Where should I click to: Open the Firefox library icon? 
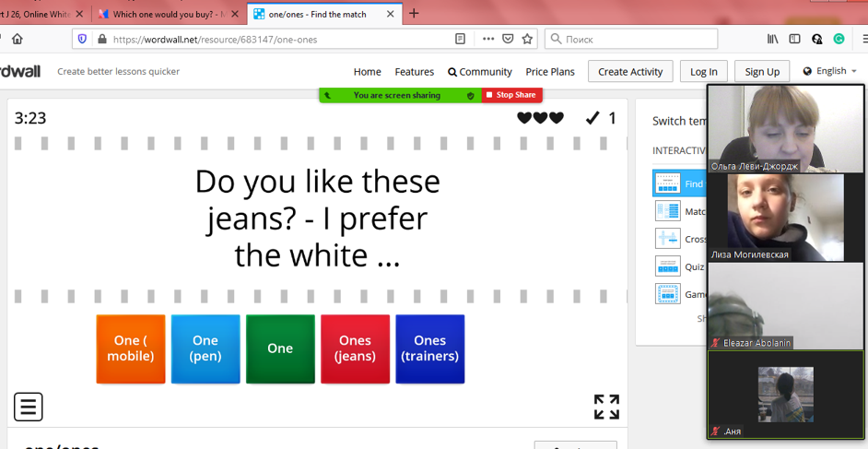pyautogui.click(x=772, y=39)
